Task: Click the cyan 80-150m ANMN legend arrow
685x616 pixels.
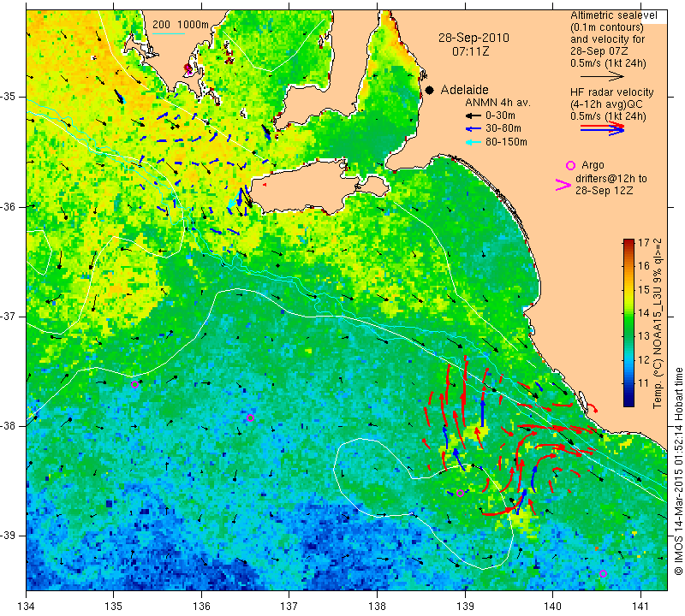Action: pyautogui.click(x=473, y=142)
